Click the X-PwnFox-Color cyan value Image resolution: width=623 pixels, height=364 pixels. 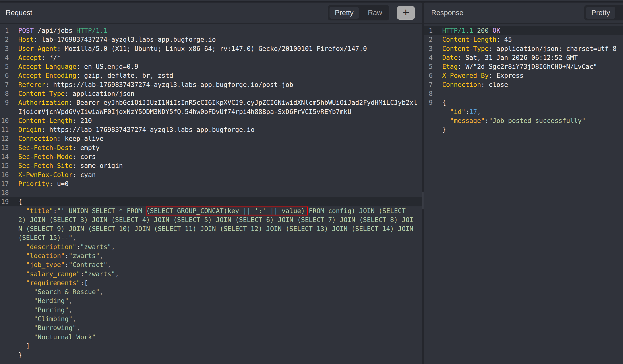pyautogui.click(x=88, y=175)
